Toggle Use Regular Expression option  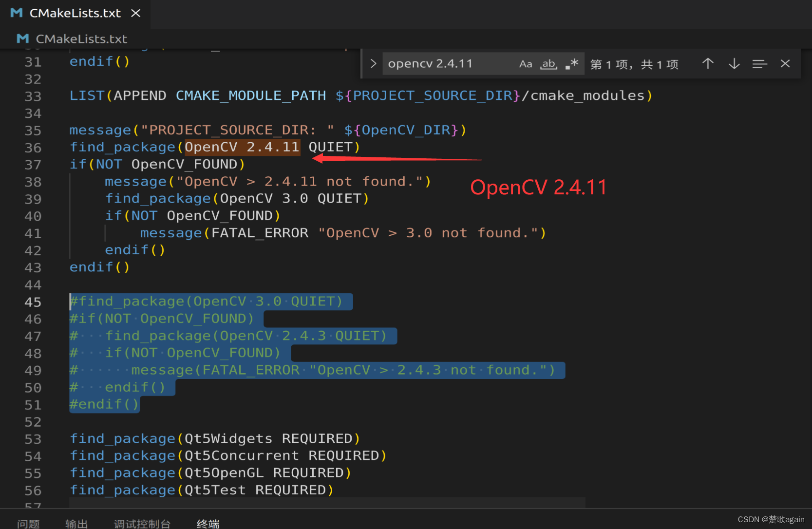[x=572, y=64]
